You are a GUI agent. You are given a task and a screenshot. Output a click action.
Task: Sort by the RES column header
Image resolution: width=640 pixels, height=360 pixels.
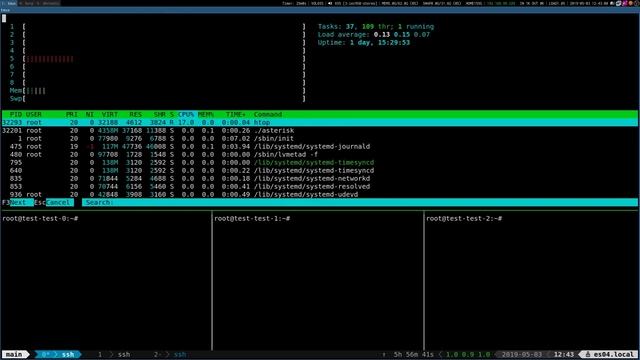click(136, 114)
